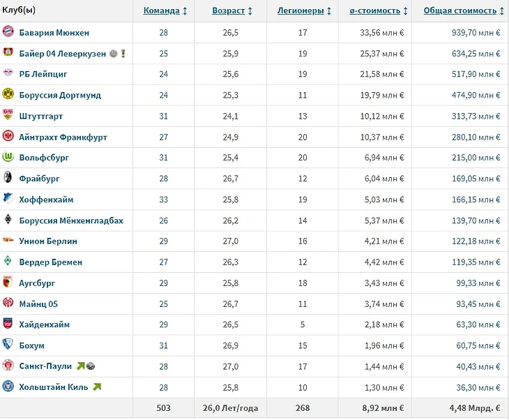509x420 pixels.
Task: Click the RB Leipzig club logo
Action: pos(8,74)
